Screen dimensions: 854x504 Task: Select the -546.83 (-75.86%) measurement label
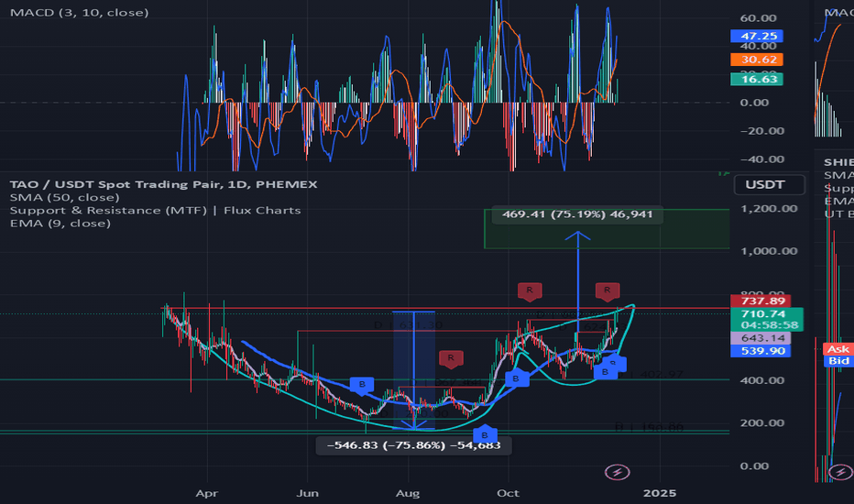(x=413, y=445)
